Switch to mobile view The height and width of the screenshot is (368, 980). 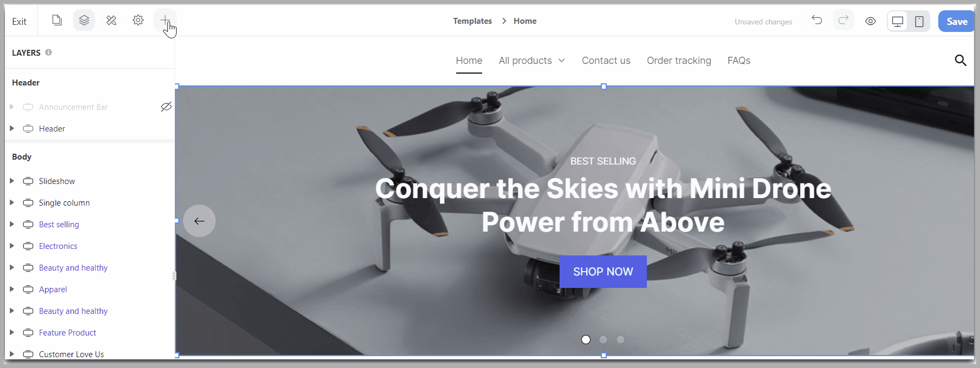(919, 21)
